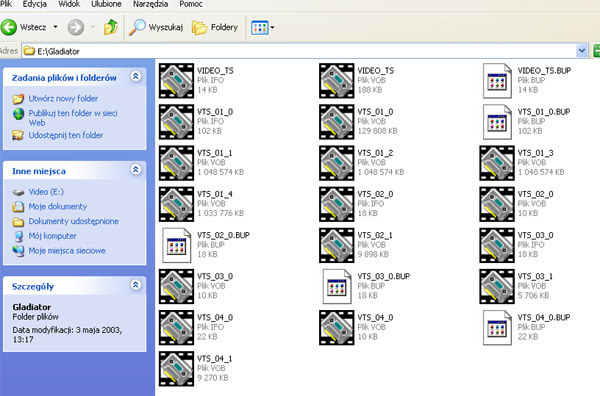This screenshot has width=600, height=396.
Task: Open the Pomoc menu
Action: (x=191, y=4)
